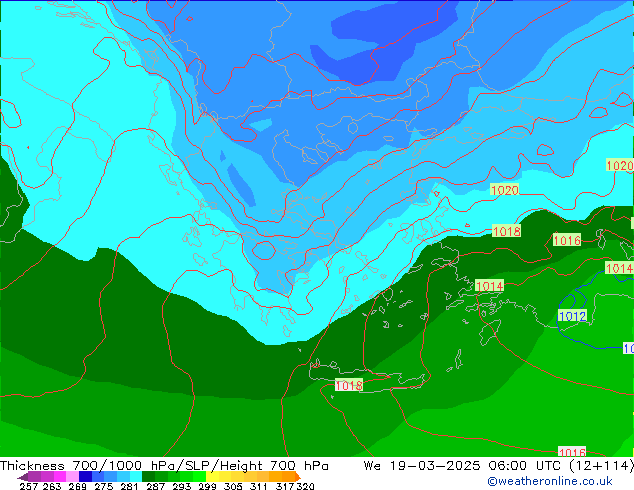Click the 293 legend value
The width and height of the screenshot is (634, 490).
tap(182, 486)
